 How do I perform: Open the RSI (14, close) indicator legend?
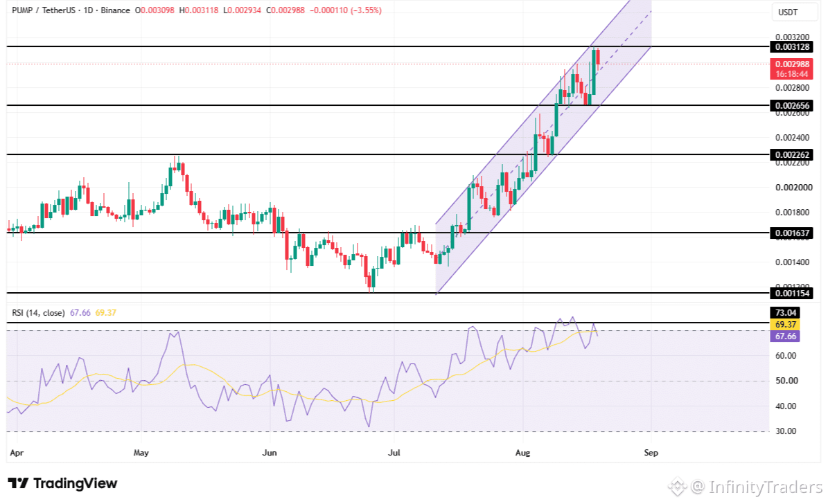(38, 313)
